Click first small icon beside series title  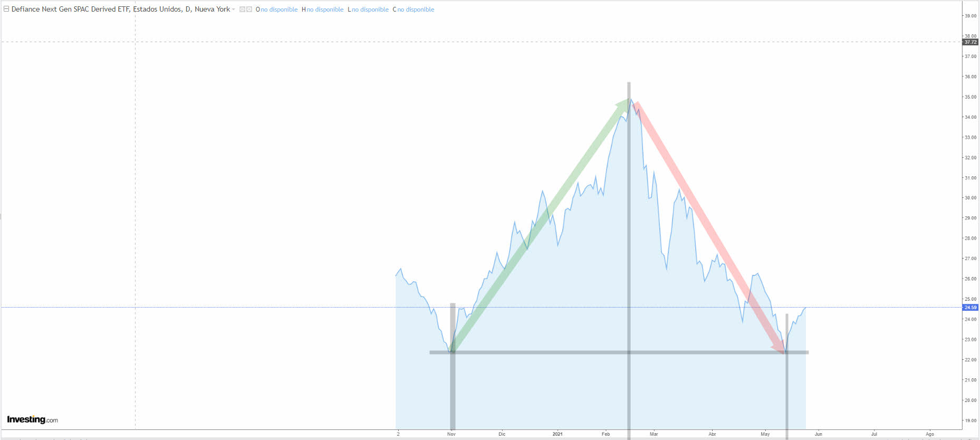pyautogui.click(x=243, y=9)
